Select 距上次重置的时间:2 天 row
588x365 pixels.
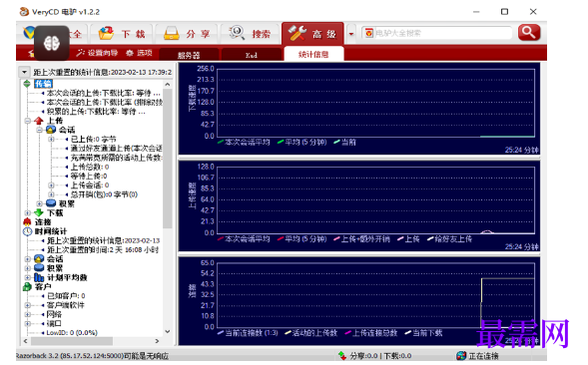coord(103,249)
